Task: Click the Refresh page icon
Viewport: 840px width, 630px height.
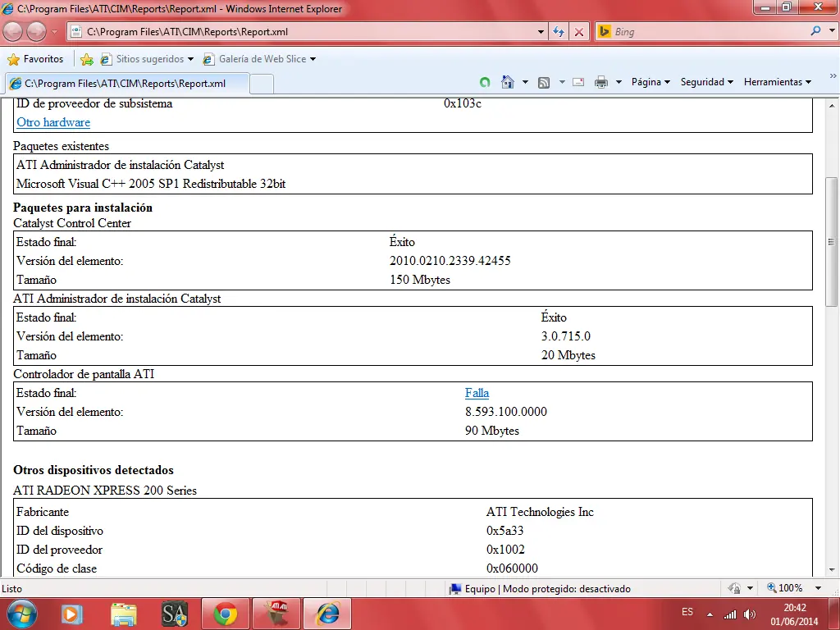Action: tap(559, 32)
